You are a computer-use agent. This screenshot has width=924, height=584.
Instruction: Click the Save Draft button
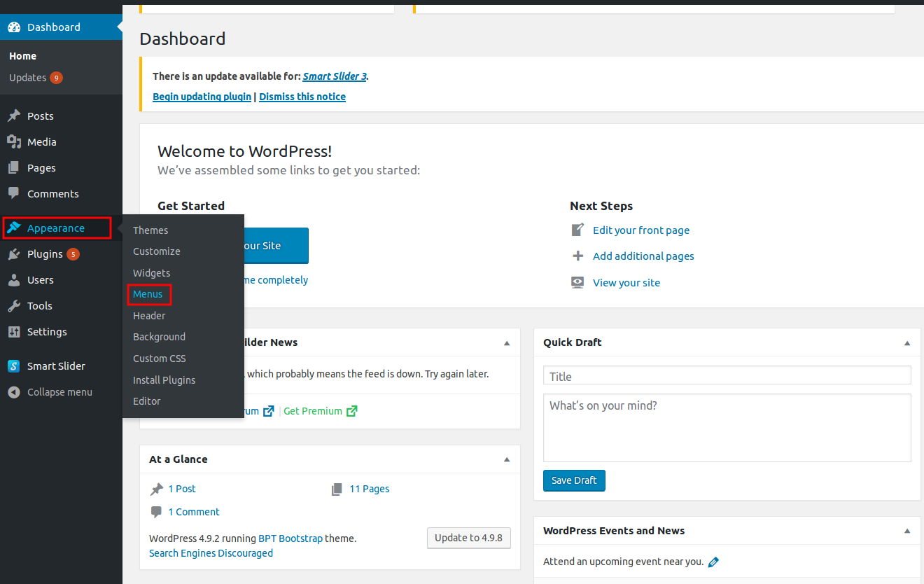(x=574, y=480)
